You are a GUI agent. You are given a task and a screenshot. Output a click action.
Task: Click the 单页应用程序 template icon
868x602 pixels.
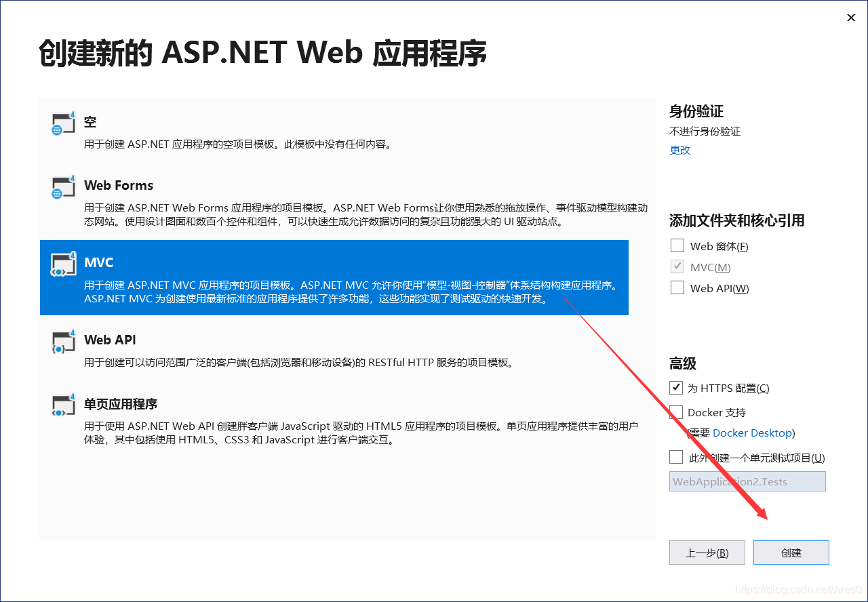click(63, 405)
